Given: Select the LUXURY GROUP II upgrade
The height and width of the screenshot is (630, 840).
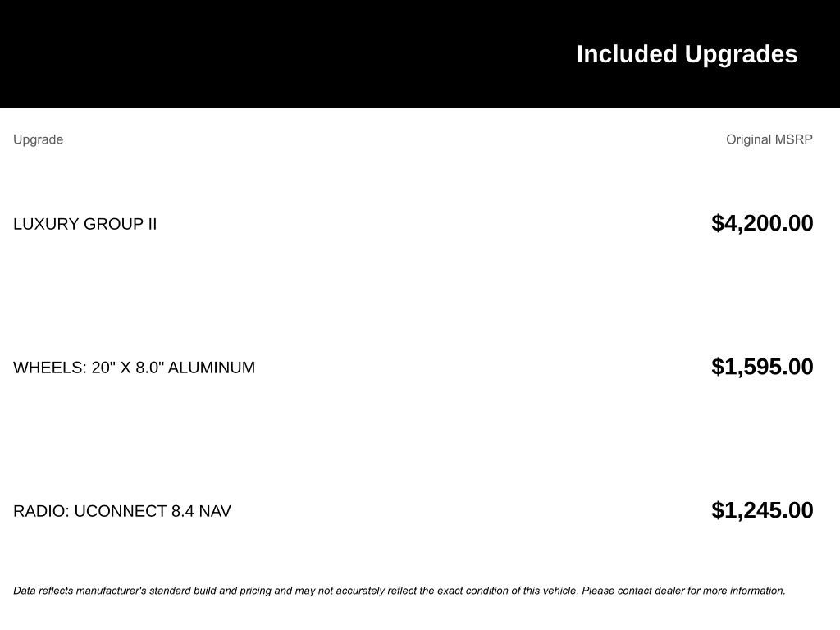Looking at the screenshot, I should click(84, 224).
